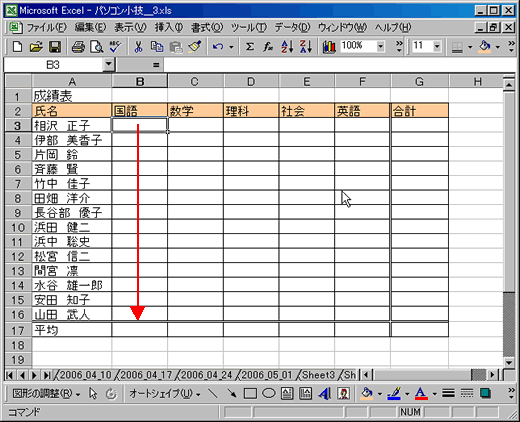This screenshot has height=422, width=520.
Task: Expand the Name Box dropdown arrow
Action: pos(109,64)
